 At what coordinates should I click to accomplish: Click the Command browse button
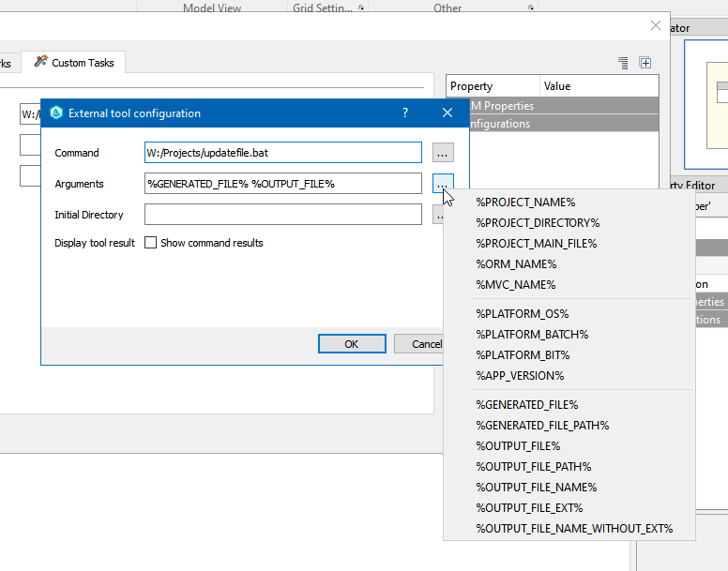pos(443,153)
